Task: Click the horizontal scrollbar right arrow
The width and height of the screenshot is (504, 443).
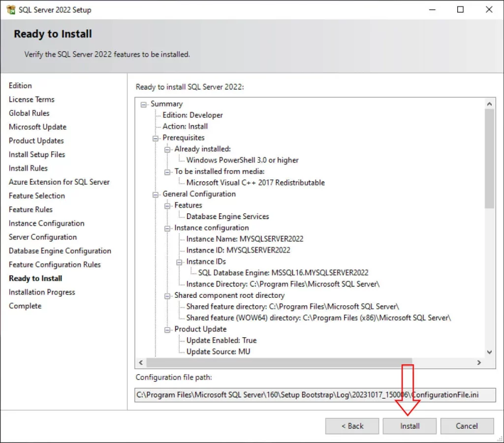Action: coord(478,362)
